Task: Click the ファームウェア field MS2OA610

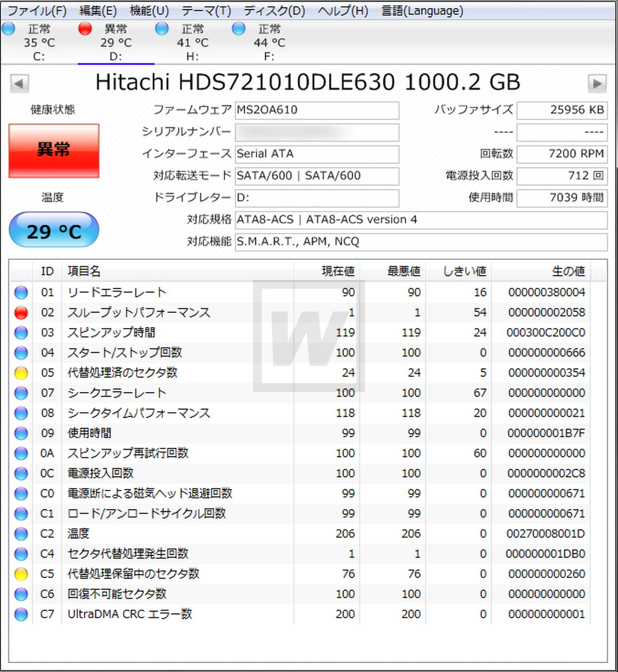Action: coord(317,110)
